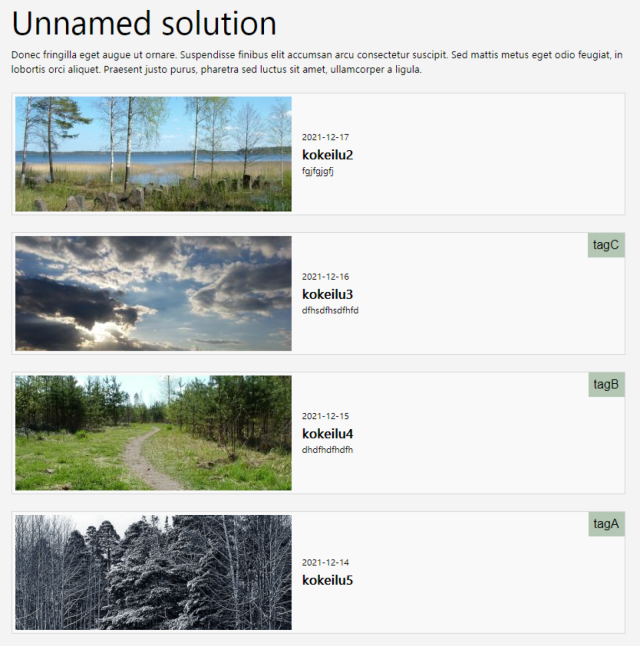Screen dimensions: 640x646
Task: Open the kokeilu3 title
Action: point(328,294)
